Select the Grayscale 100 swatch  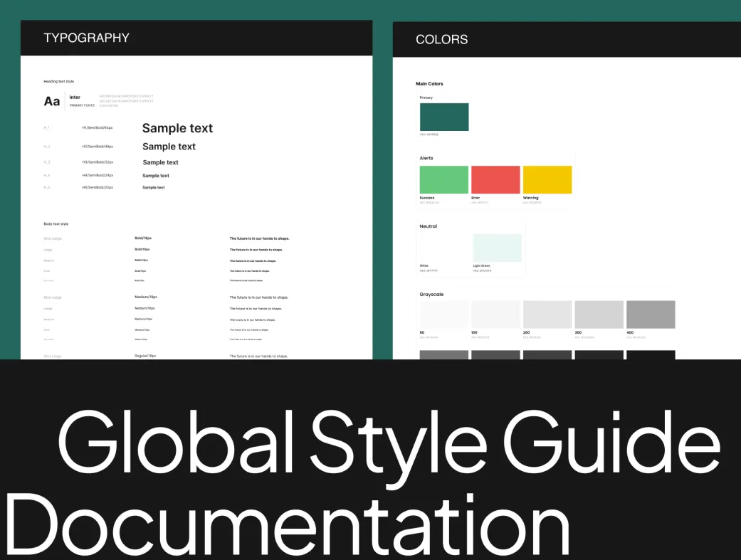click(x=495, y=315)
